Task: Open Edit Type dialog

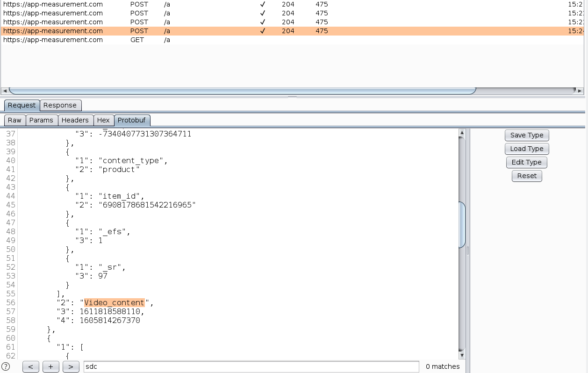Action: (x=526, y=162)
